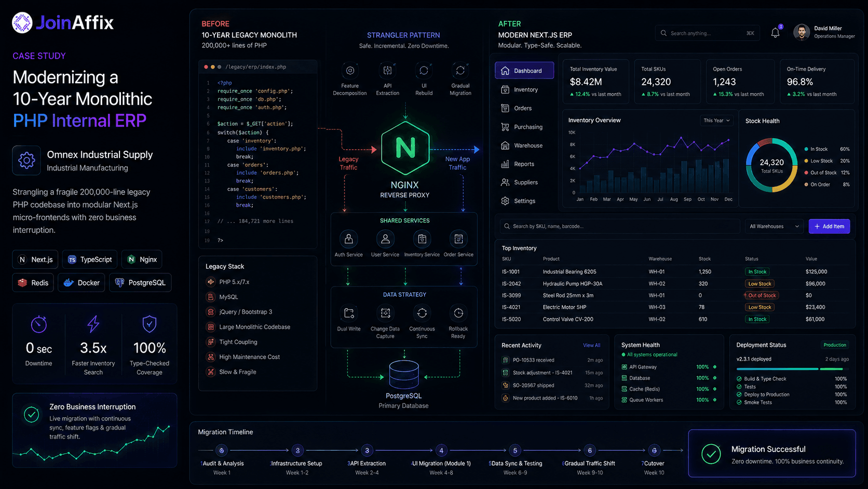Click timeline step 4 UI Migration marker

tap(441, 451)
